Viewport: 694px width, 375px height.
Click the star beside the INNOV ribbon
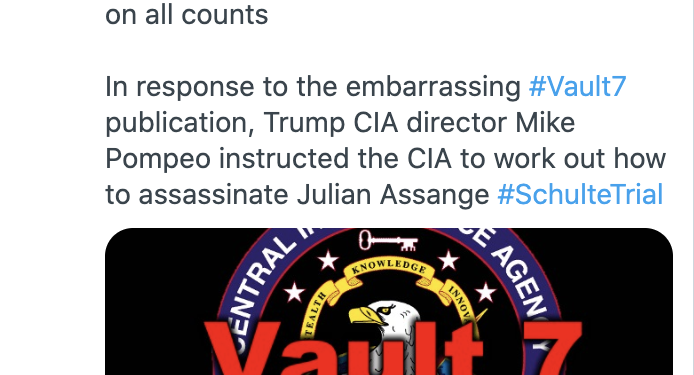click(486, 292)
